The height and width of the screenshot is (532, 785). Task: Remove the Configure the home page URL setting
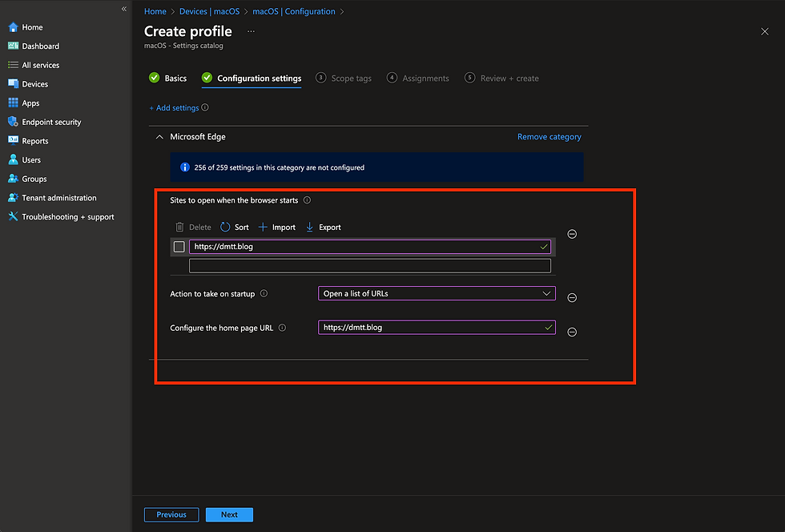coord(572,332)
